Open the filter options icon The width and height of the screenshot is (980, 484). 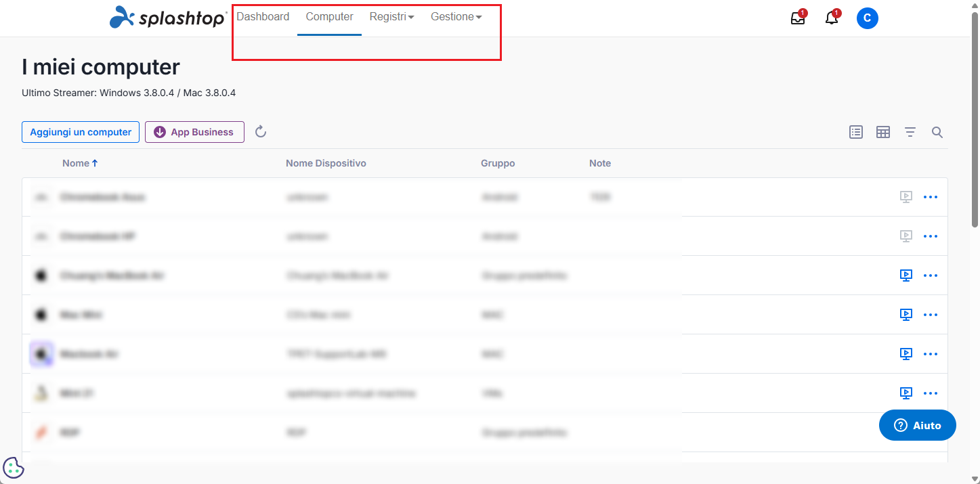[910, 133]
